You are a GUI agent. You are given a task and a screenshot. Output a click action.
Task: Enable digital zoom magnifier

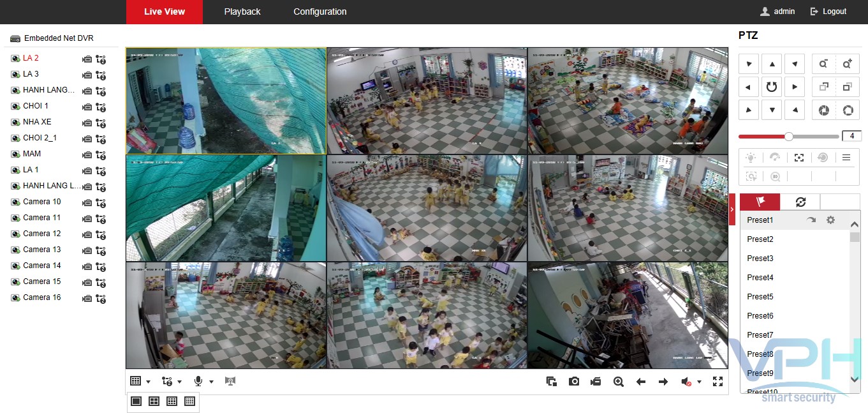pyautogui.click(x=618, y=382)
